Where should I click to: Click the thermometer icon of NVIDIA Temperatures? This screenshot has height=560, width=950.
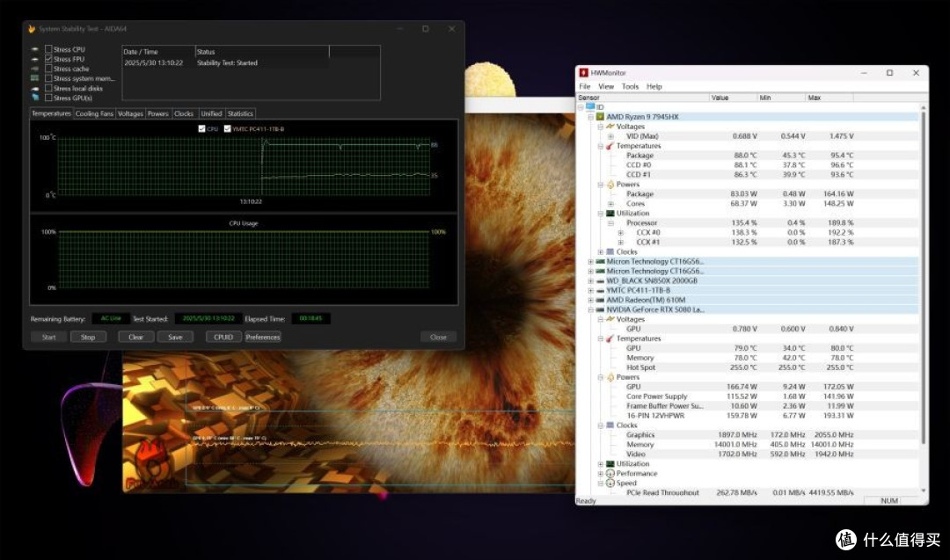(610, 338)
